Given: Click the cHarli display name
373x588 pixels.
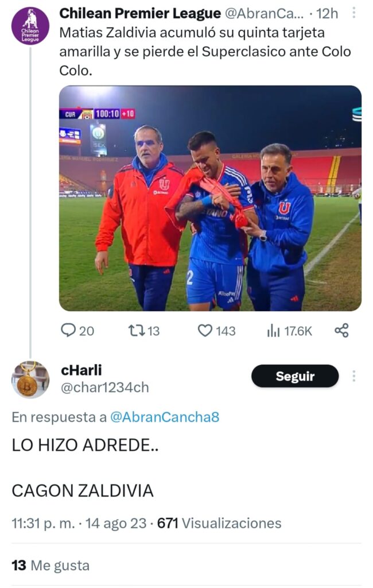Looking at the screenshot, I should click(x=81, y=370).
